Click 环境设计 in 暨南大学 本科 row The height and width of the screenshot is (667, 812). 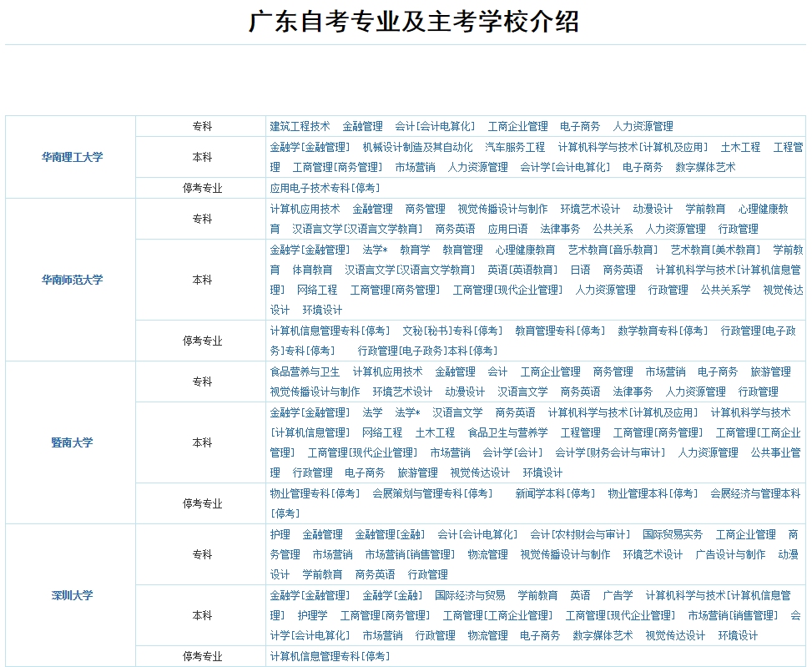[x=542, y=473]
